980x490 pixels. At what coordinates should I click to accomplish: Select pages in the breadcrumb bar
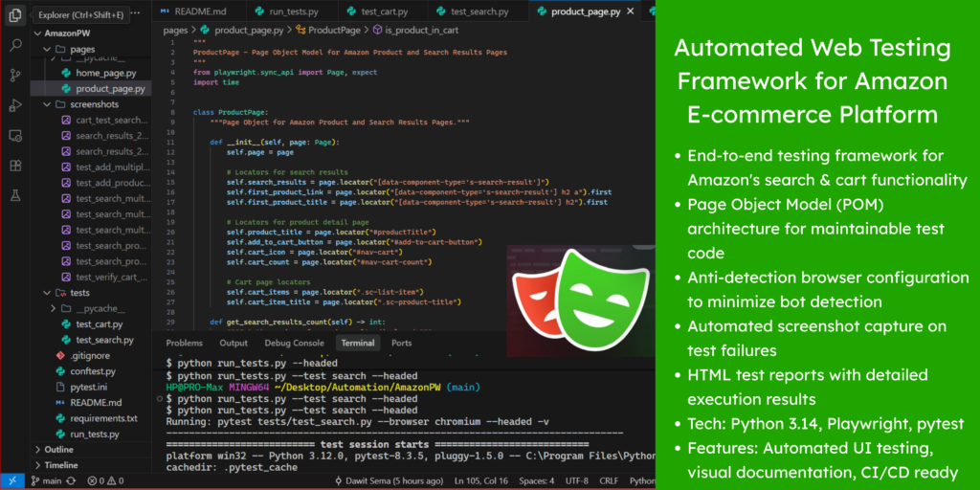tap(175, 30)
